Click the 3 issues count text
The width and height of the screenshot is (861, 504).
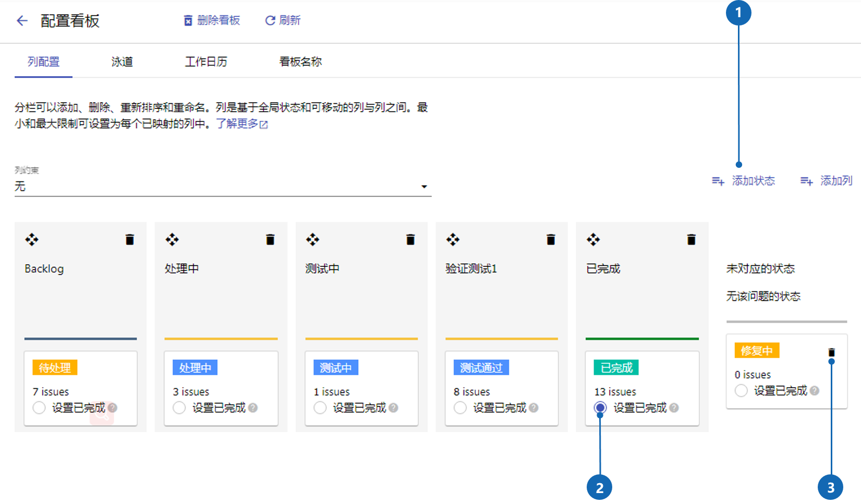(191, 392)
